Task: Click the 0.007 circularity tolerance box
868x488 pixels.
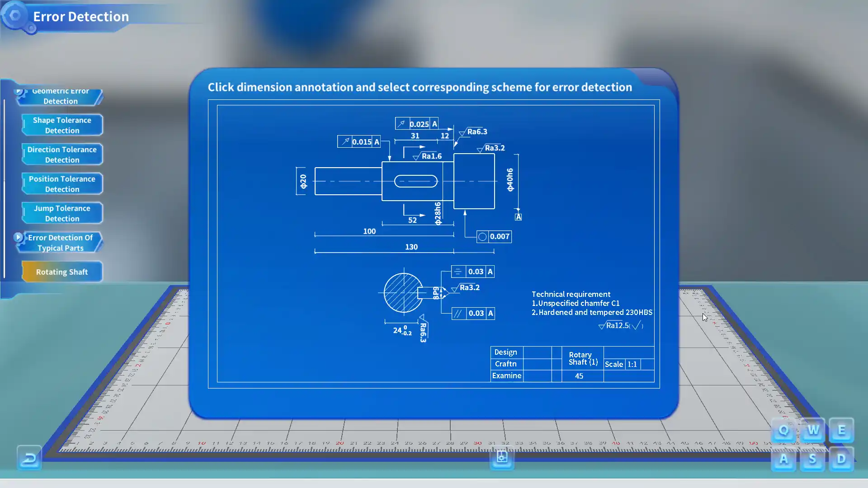Action: pyautogui.click(x=494, y=236)
